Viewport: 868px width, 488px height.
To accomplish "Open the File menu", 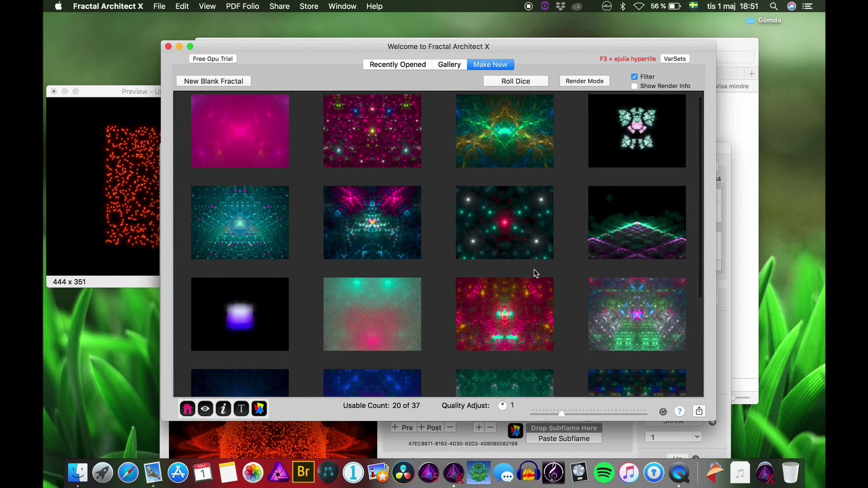I will 159,6.
